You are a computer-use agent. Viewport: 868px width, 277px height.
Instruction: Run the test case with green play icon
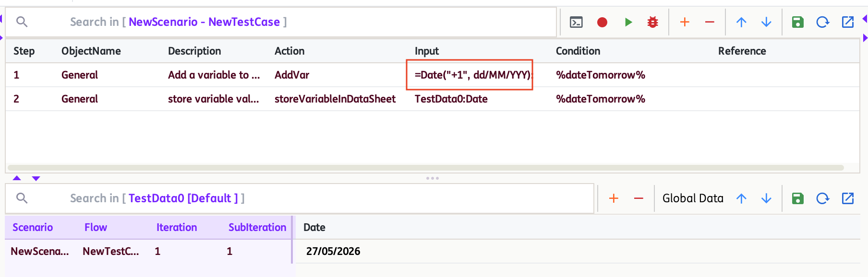[x=628, y=22]
